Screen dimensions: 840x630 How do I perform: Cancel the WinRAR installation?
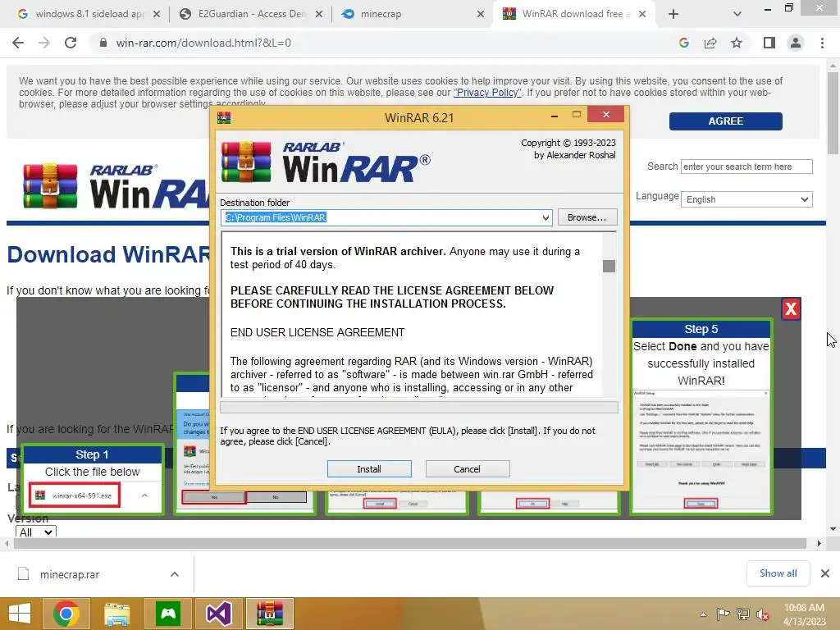click(x=467, y=468)
